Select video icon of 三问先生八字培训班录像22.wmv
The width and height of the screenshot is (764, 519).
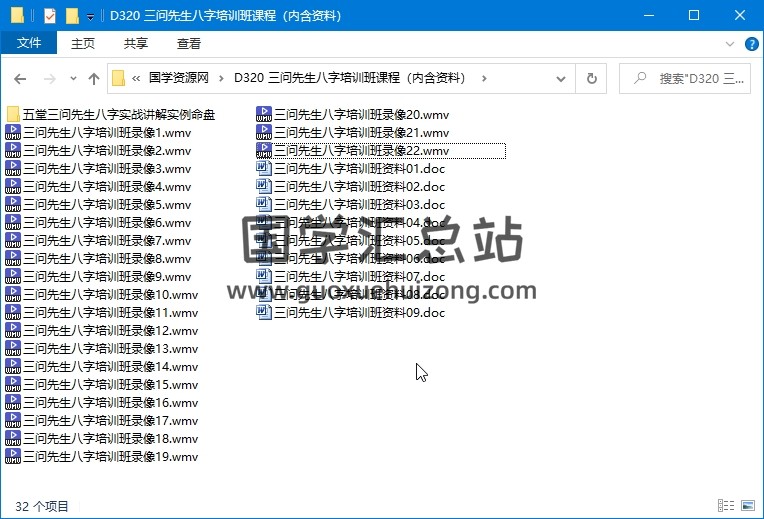[x=264, y=151]
